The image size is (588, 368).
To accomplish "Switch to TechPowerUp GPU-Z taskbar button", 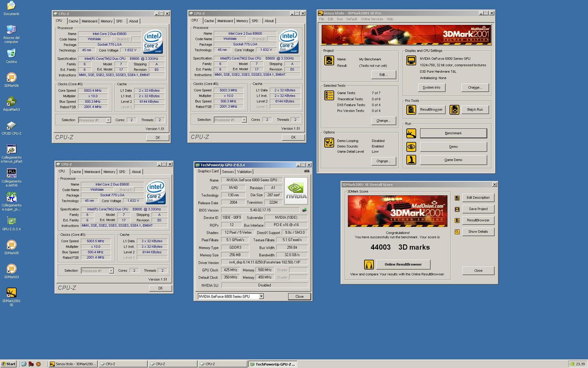I will [272, 364].
